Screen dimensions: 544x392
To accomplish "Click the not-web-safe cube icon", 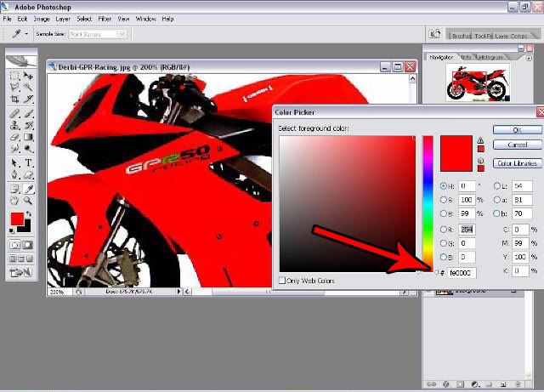I will pyautogui.click(x=480, y=161).
